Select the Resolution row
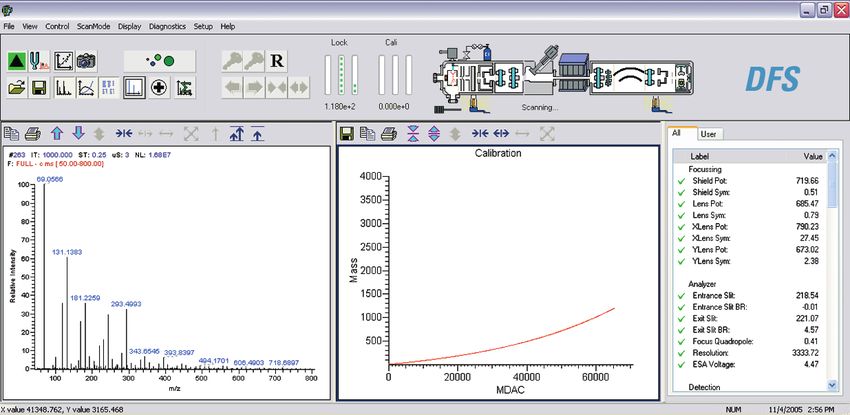850x415 pixels. (751, 353)
